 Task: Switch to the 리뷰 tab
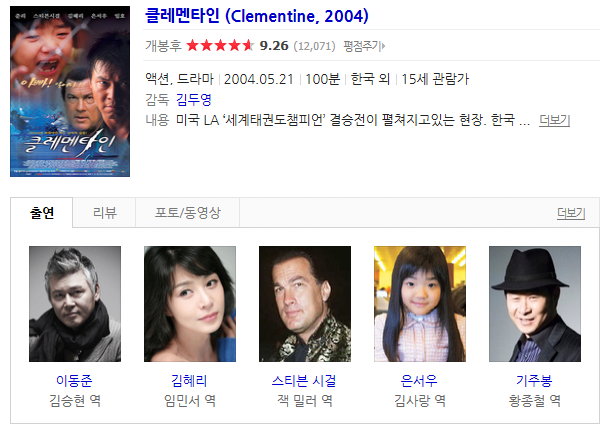pos(104,212)
